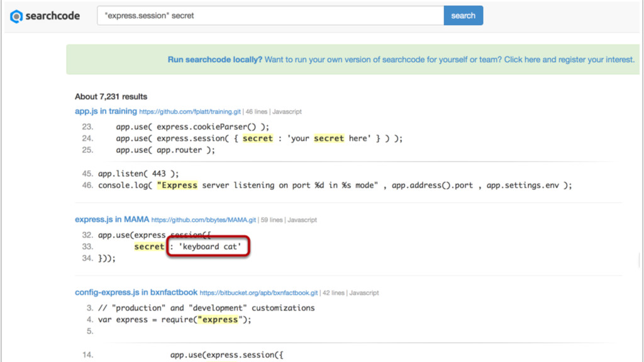644x362 pixels.
Task: Click the blue search button
Action: click(x=464, y=16)
